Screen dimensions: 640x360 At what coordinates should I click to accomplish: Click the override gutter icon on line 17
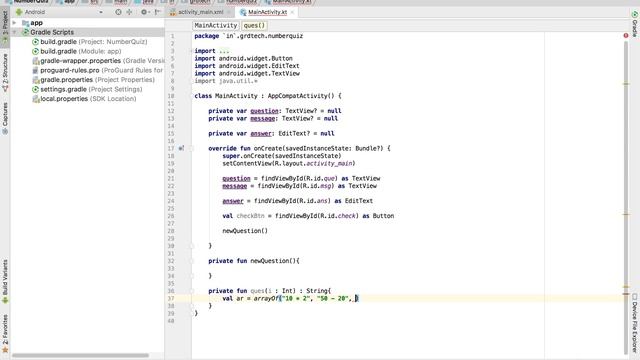181,148
